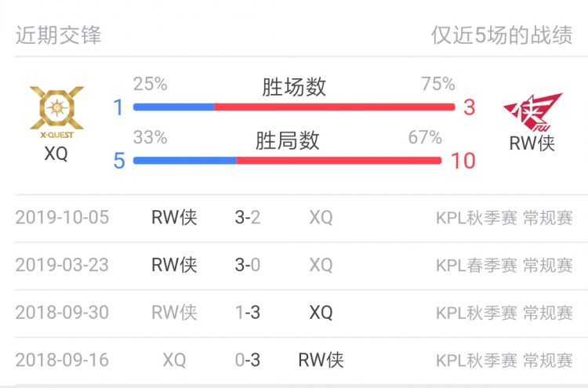Image resolution: width=588 pixels, height=388 pixels.
Task: Select the RW侠 name under red logo
Action: [532, 143]
